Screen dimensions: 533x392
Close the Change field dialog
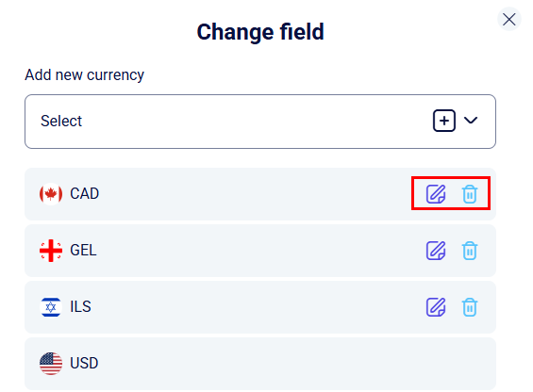(x=508, y=20)
